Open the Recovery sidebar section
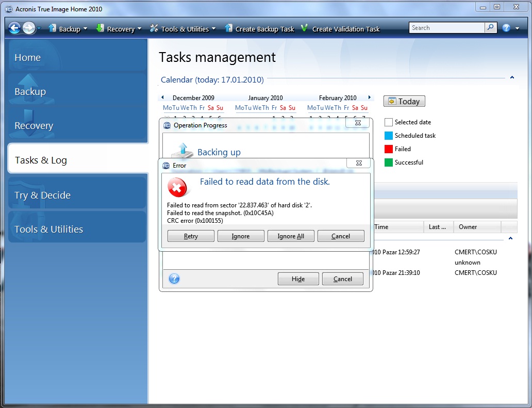 (x=77, y=124)
